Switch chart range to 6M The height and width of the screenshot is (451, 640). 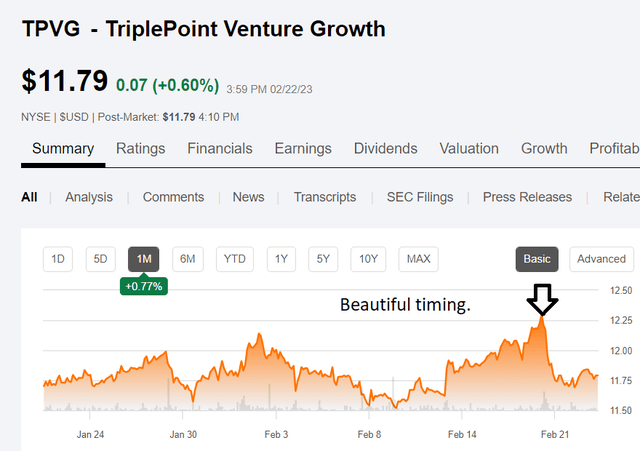[x=188, y=259]
